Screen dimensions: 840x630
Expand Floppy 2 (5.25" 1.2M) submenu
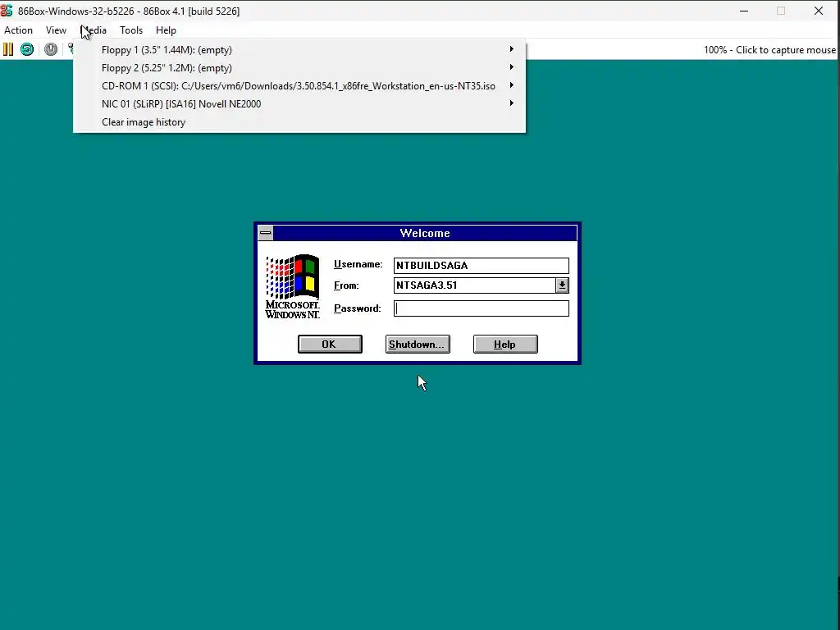[299, 68]
